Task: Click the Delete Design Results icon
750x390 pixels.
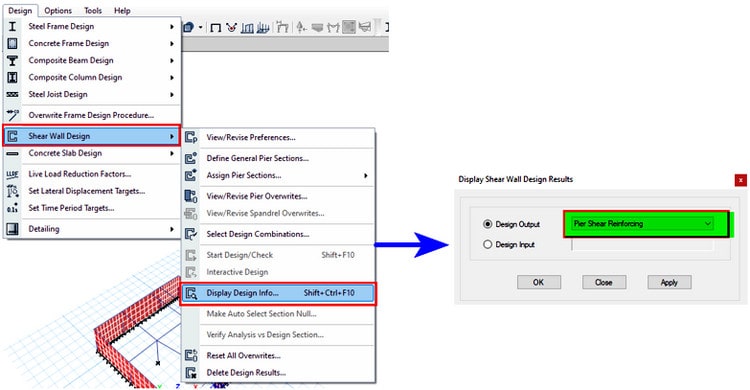Action: click(191, 373)
